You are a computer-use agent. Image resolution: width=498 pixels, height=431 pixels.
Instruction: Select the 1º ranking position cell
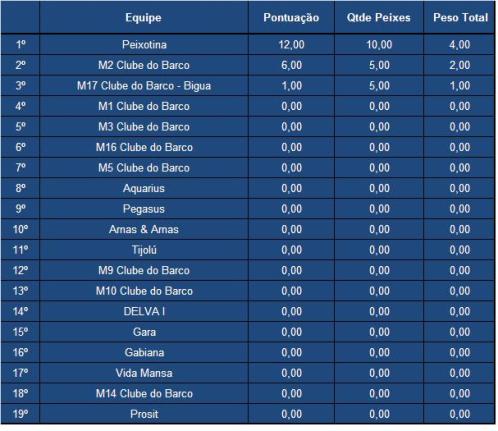click(20, 45)
